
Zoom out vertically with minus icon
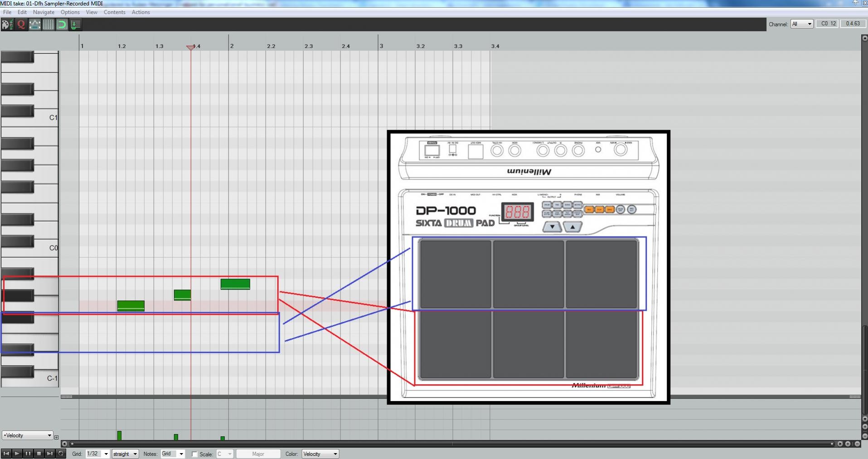click(864, 435)
